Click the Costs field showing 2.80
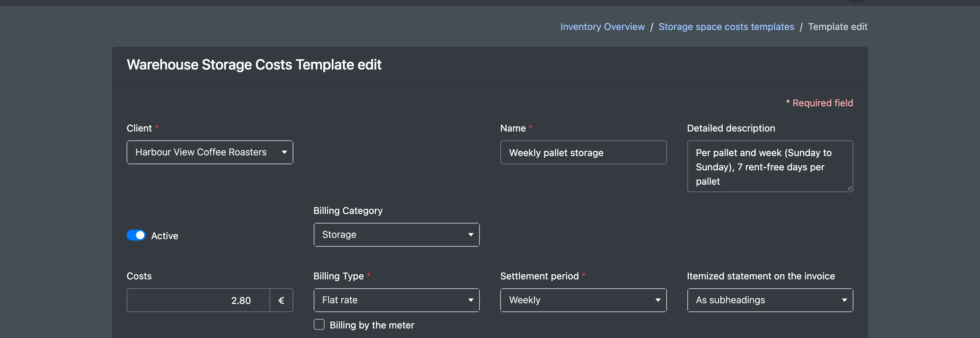 tap(198, 300)
